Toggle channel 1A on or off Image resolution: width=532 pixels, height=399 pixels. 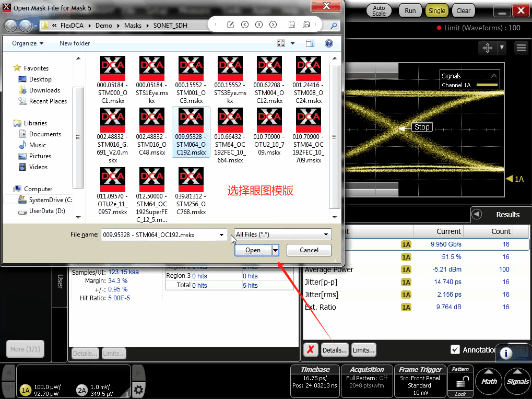pos(25,390)
